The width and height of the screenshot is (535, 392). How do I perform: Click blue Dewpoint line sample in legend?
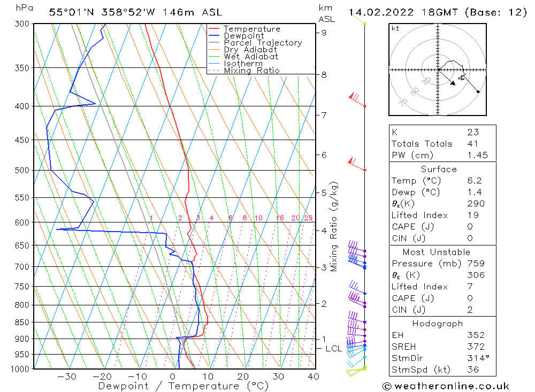[x=214, y=35]
